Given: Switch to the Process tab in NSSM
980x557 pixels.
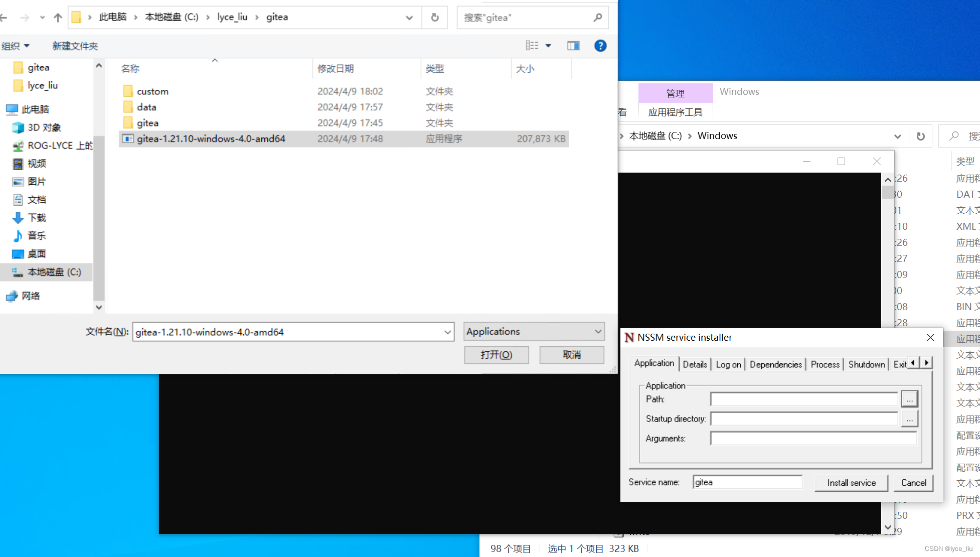Looking at the screenshot, I should tap(825, 364).
